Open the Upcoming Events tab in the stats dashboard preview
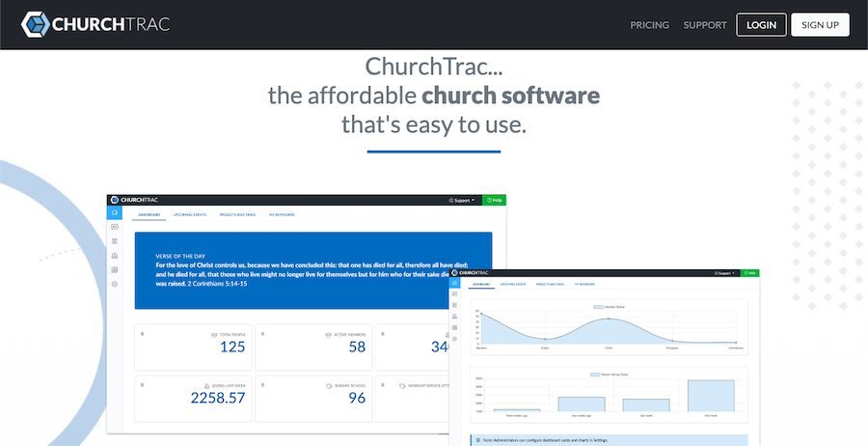Image resolution: width=868 pixels, height=446 pixels. click(x=190, y=214)
